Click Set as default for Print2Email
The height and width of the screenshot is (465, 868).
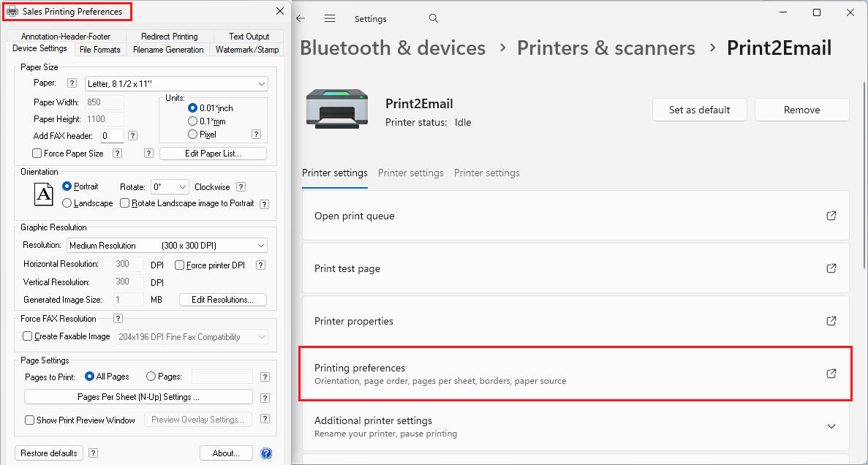pos(700,110)
